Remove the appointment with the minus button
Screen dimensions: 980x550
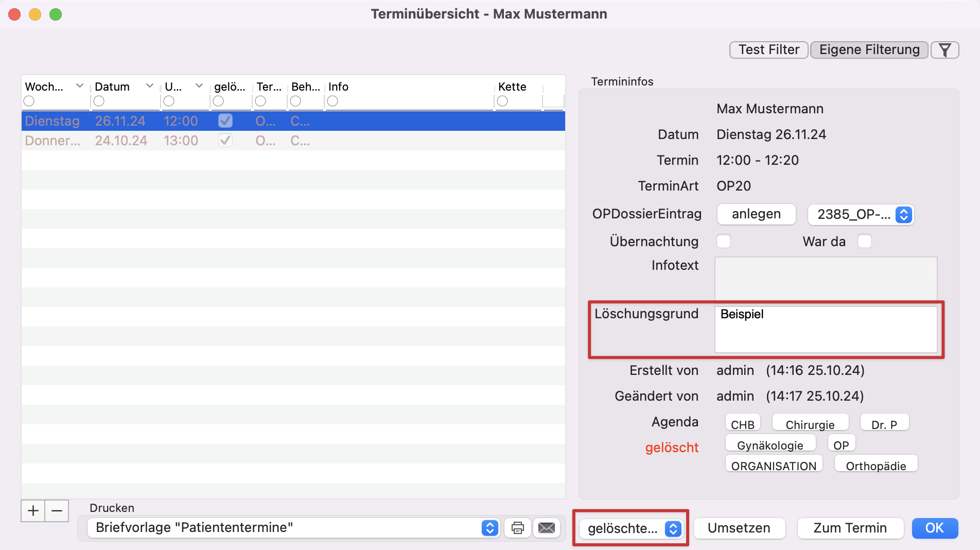coord(57,511)
